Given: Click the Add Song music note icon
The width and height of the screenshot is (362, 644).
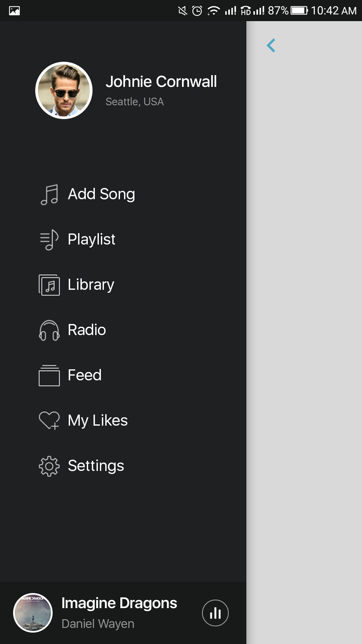Looking at the screenshot, I should tap(49, 195).
